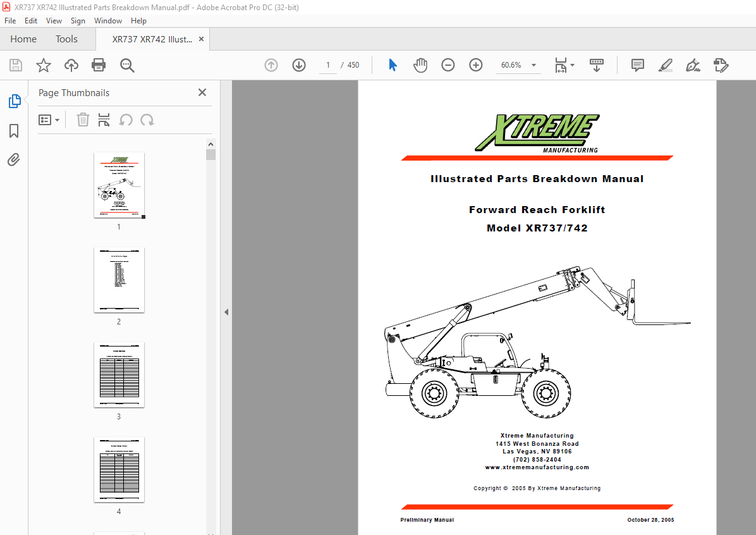756x535 pixels.
Task: Open the Sign document pen tool
Action: point(693,65)
